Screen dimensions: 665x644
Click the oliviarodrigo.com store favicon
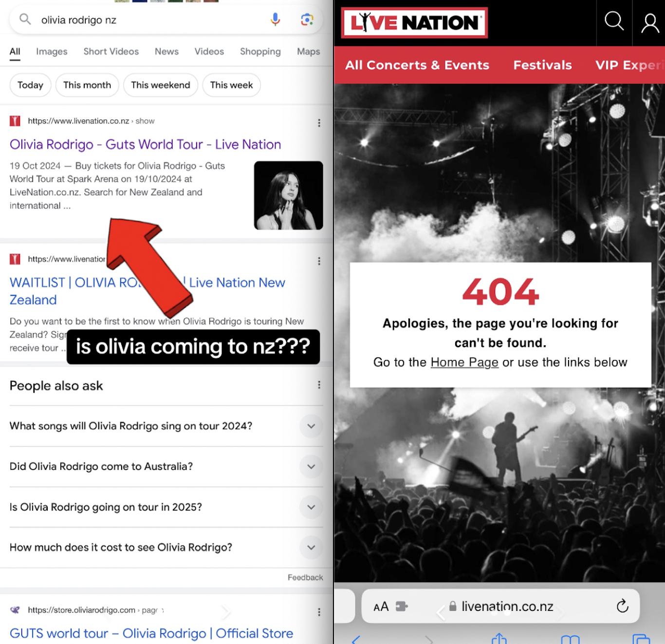coord(15,610)
